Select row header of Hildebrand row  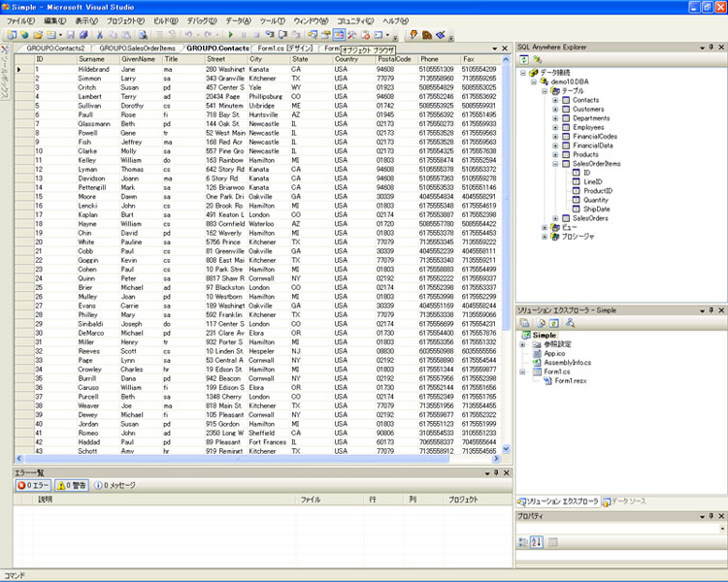[x=24, y=69]
